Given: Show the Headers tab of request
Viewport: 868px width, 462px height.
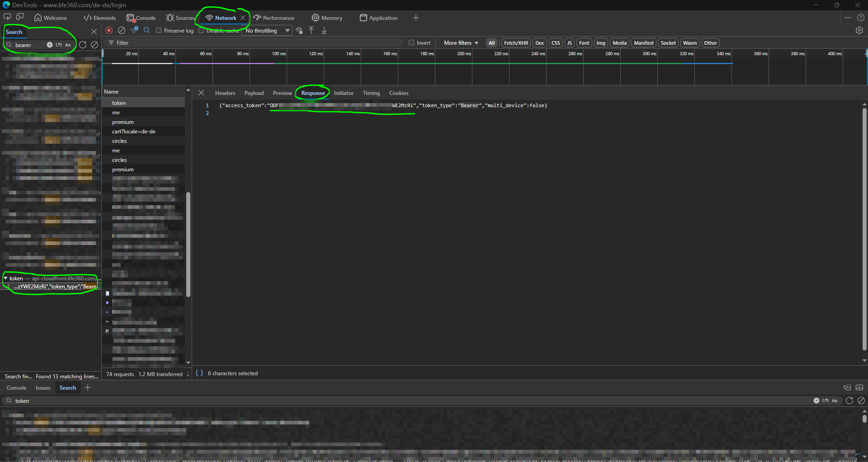Looking at the screenshot, I should (x=225, y=93).
